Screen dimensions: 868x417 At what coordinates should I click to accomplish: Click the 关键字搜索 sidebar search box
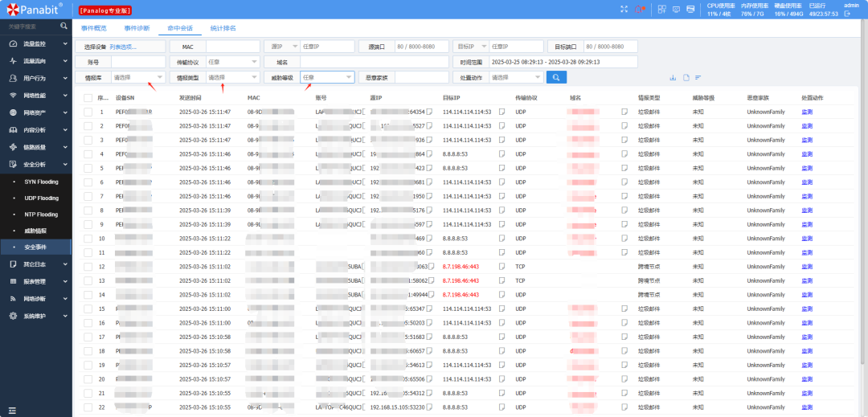(x=31, y=26)
